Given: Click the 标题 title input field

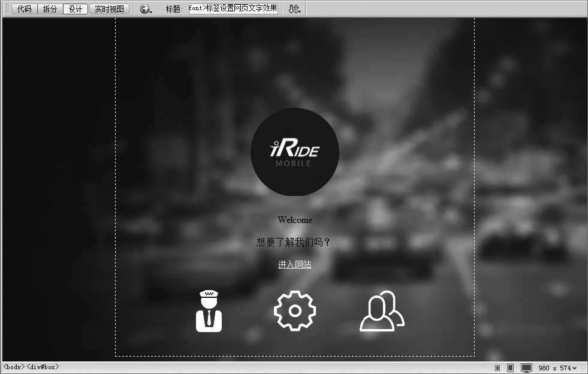Looking at the screenshot, I should pyautogui.click(x=233, y=8).
